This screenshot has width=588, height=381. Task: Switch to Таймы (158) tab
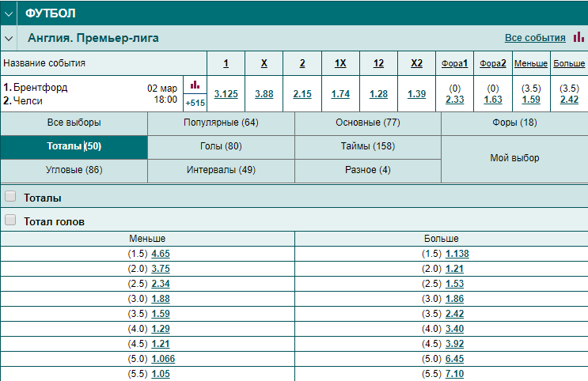coord(368,146)
